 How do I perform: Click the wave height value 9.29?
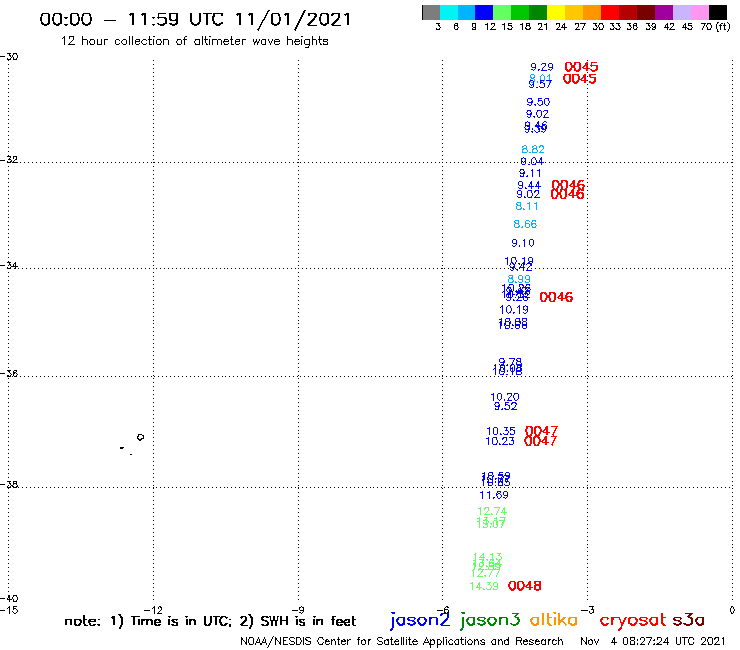(x=541, y=67)
